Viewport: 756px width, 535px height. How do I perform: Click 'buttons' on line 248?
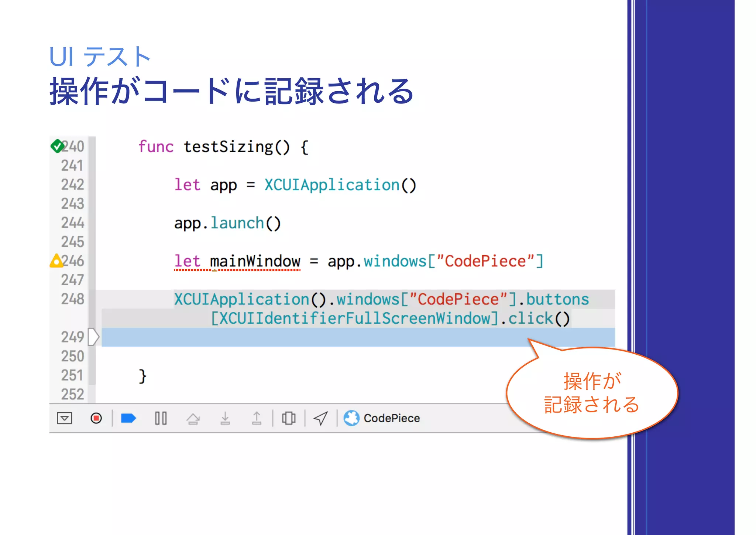[557, 299]
